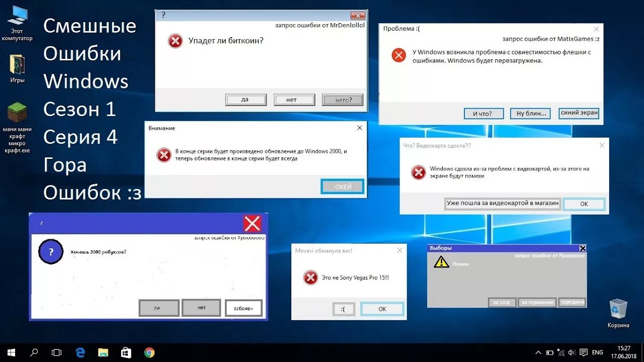This screenshot has height=362, width=644.
Task: Open Microsoft Store from the taskbar
Action: coord(126,352)
